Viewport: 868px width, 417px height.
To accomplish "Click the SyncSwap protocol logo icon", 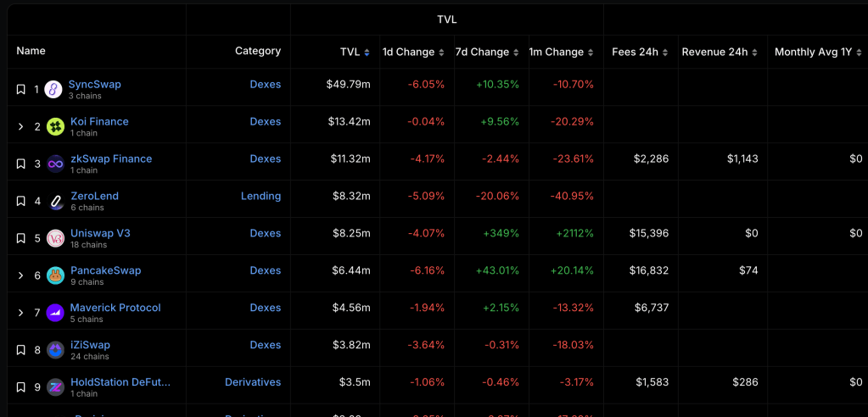I will coord(53,89).
